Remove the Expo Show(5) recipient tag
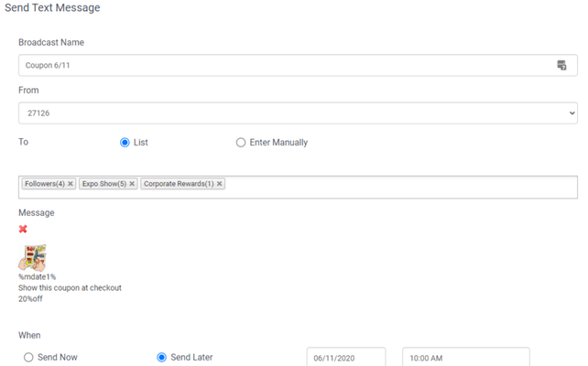Viewport: 588px width, 366px height. click(132, 184)
